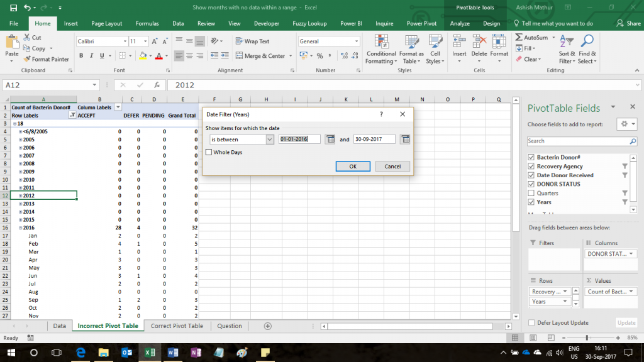Click OK in Date Filter dialog

pyautogui.click(x=353, y=166)
